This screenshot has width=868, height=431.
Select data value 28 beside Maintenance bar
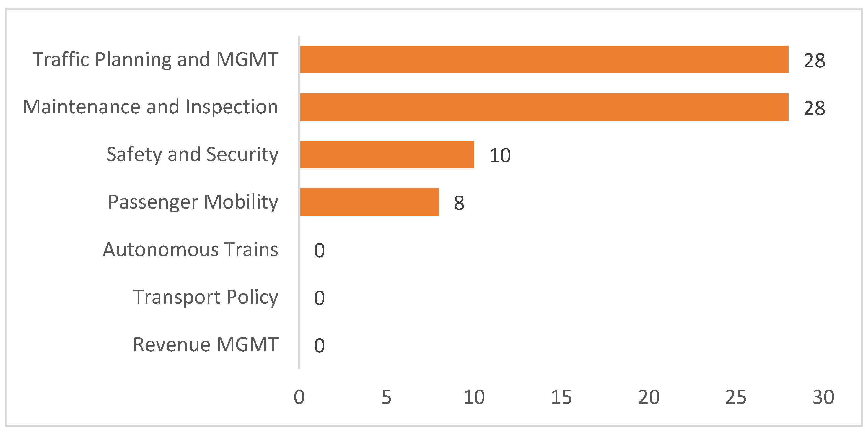tap(814, 108)
